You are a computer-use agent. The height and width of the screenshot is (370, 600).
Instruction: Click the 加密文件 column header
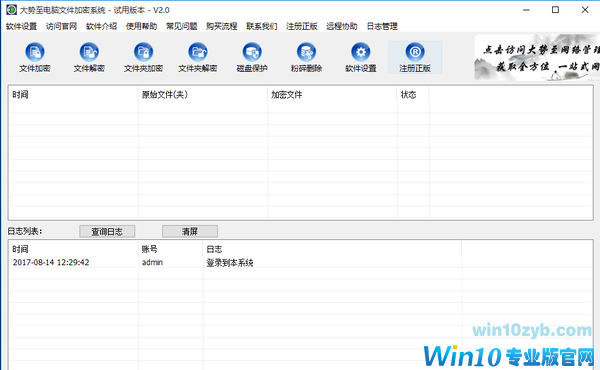(x=332, y=95)
